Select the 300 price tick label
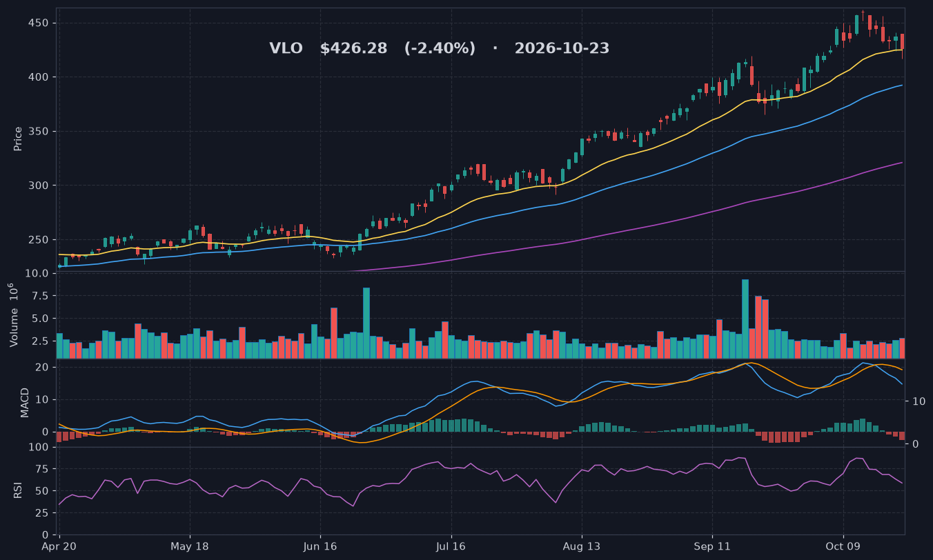This screenshot has height=560, width=933. [38, 186]
